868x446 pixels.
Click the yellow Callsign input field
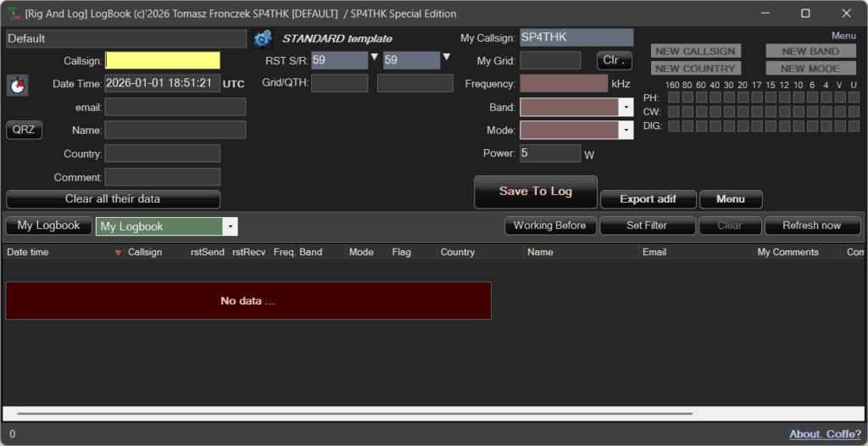pyautogui.click(x=162, y=61)
